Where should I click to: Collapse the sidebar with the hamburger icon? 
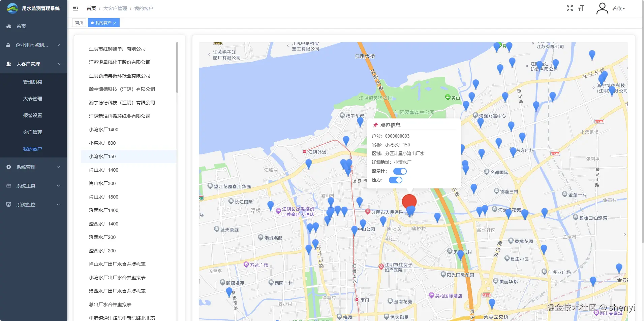[75, 8]
